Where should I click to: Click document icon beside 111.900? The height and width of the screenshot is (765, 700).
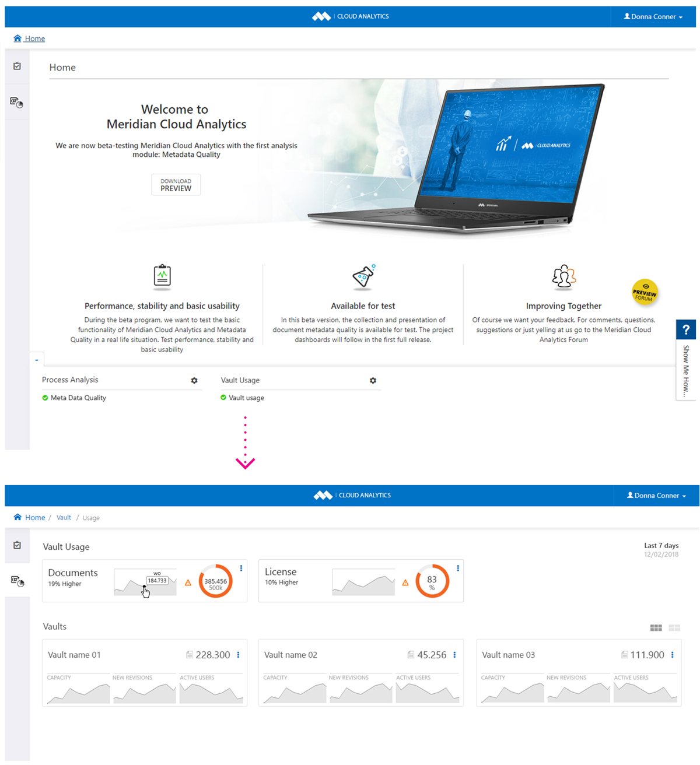[625, 655]
